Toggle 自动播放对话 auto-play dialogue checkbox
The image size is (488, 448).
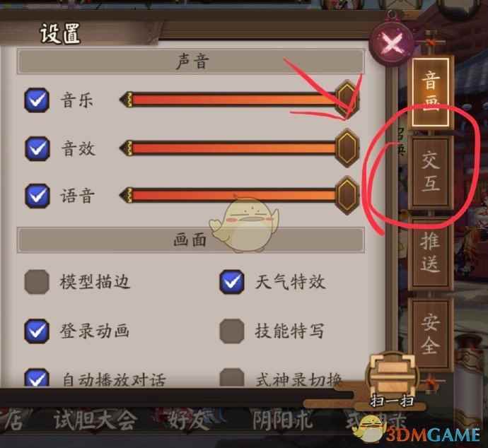37,377
